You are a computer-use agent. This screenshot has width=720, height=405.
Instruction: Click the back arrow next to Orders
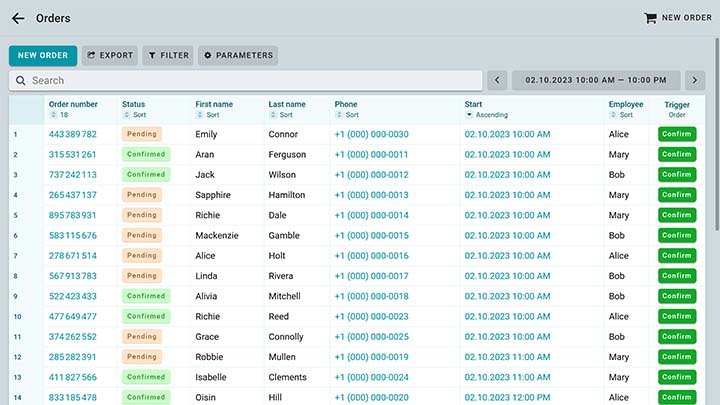(18, 18)
